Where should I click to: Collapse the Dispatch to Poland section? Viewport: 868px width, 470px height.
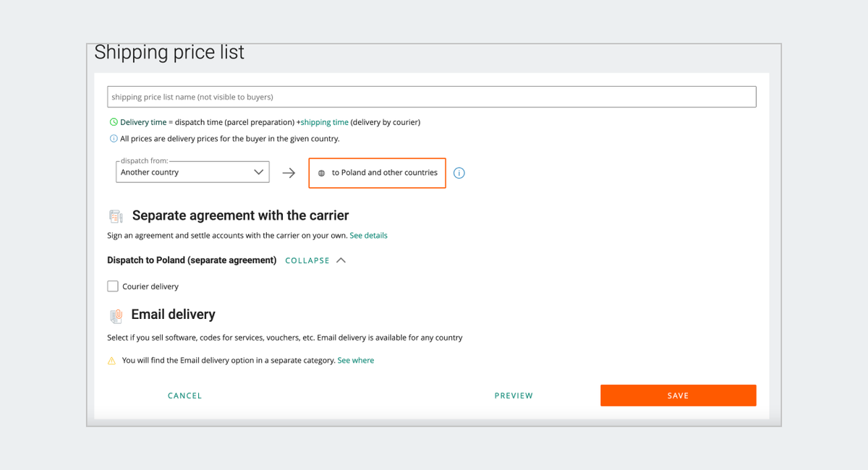[307, 260]
